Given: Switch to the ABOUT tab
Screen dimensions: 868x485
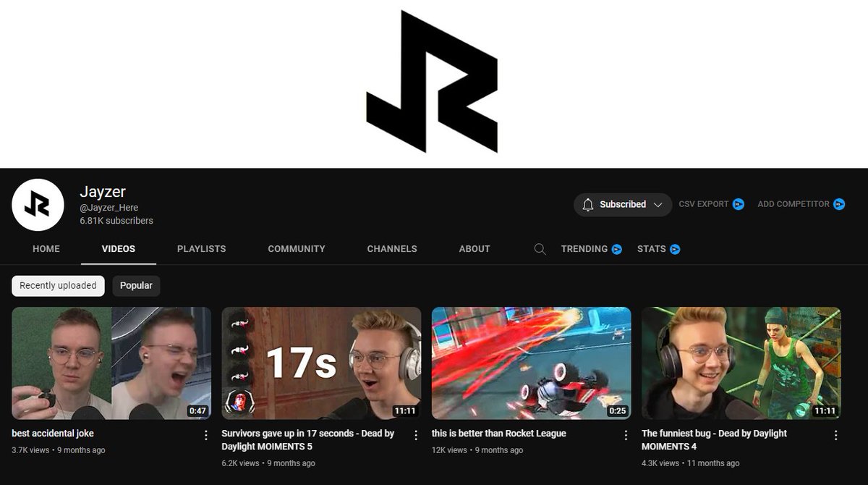Looking at the screenshot, I should coord(475,249).
